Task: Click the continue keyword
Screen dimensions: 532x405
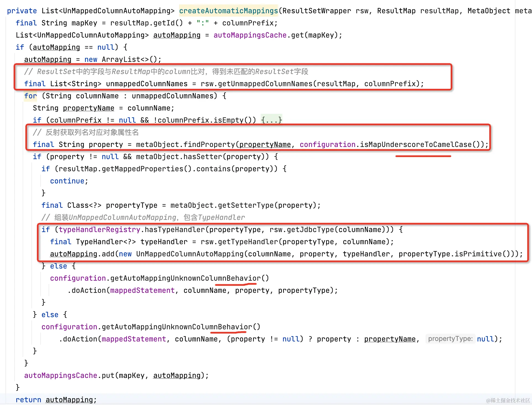Action: pos(67,181)
